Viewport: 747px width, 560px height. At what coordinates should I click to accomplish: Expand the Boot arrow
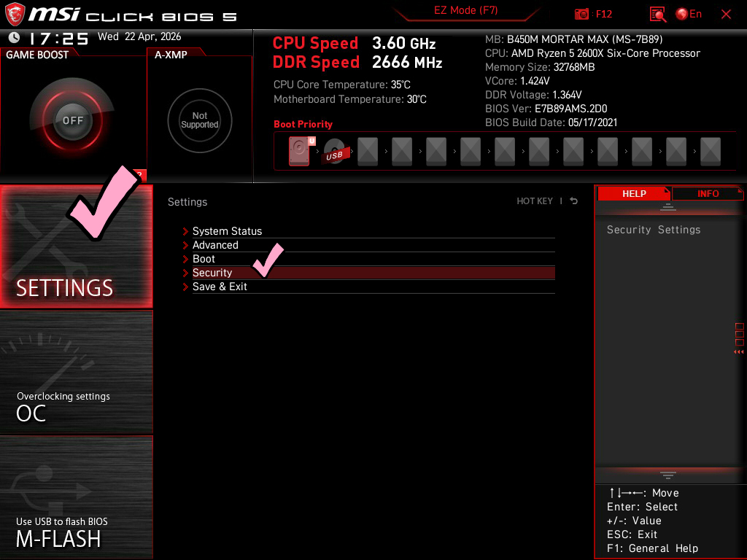coord(185,259)
